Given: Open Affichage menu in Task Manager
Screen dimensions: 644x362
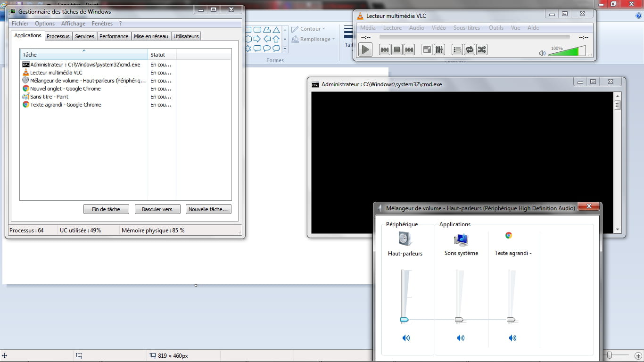Looking at the screenshot, I should [x=74, y=24].
